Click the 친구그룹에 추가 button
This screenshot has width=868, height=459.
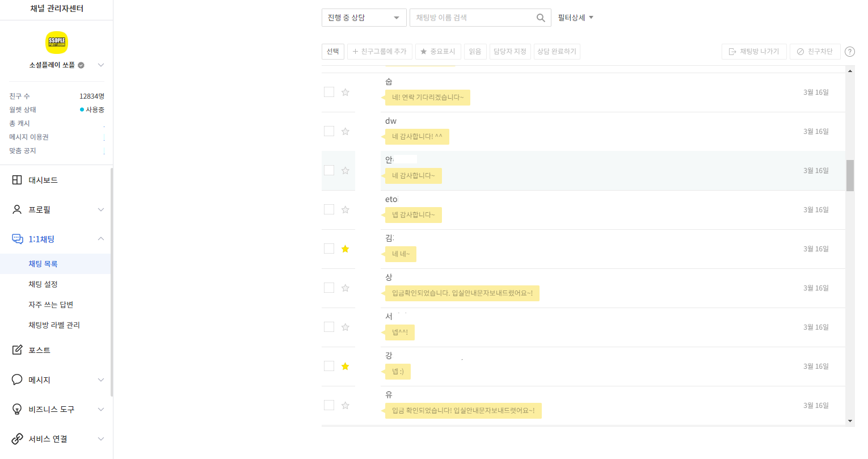pyautogui.click(x=380, y=52)
